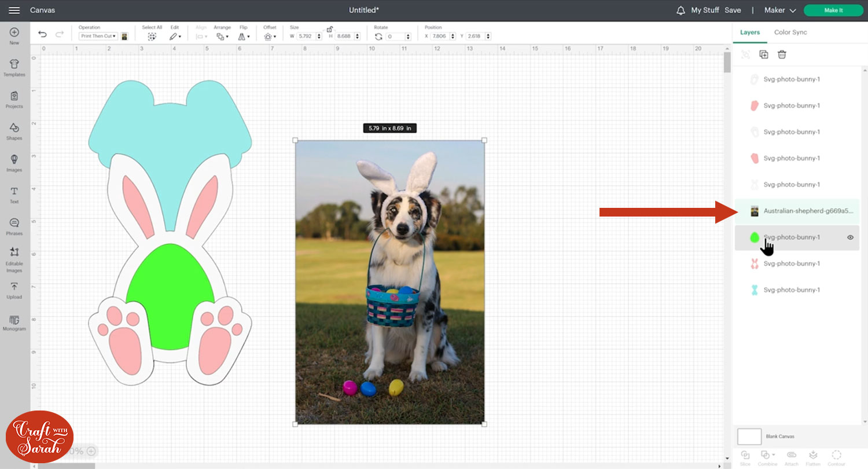Image resolution: width=868 pixels, height=469 pixels.
Task: Click the Save link
Action: pos(733,10)
